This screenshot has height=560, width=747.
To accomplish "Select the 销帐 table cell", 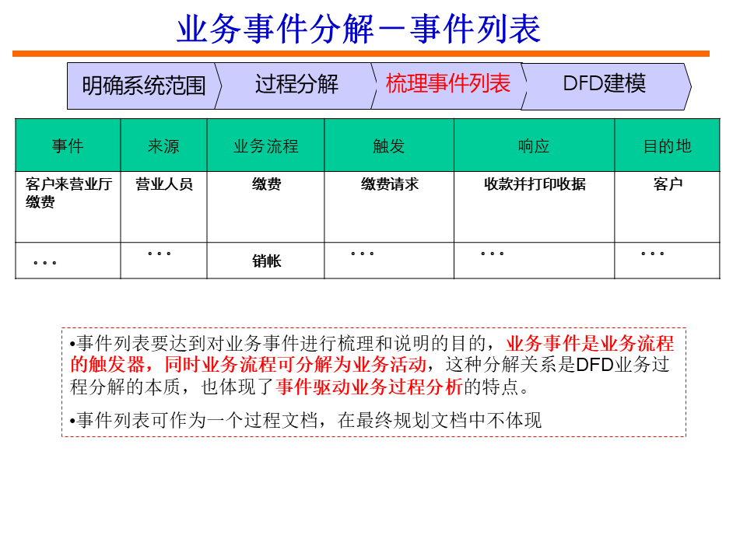I will click(265, 261).
